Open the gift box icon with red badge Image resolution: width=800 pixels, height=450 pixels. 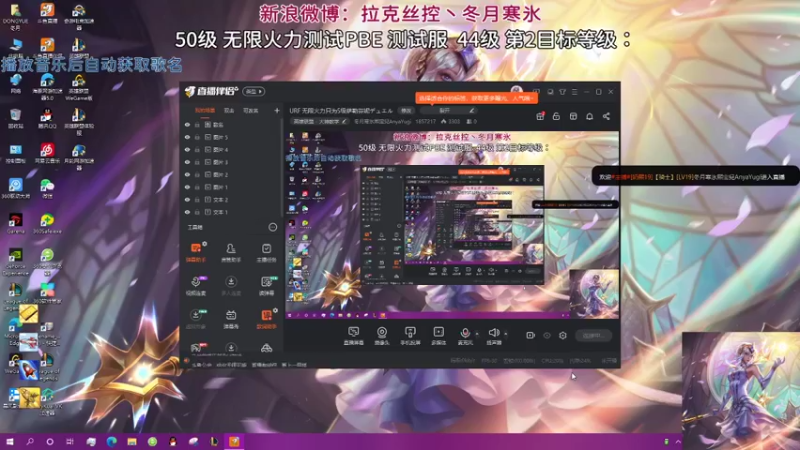(540, 116)
